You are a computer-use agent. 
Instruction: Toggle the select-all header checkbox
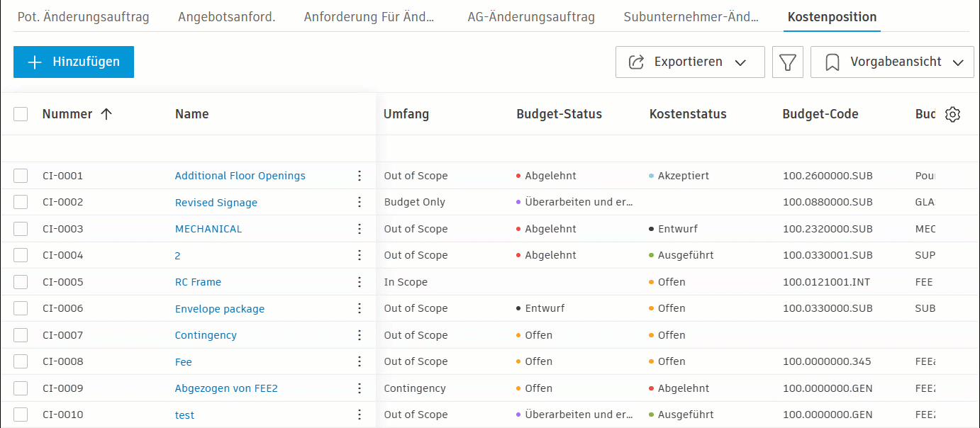click(21, 114)
